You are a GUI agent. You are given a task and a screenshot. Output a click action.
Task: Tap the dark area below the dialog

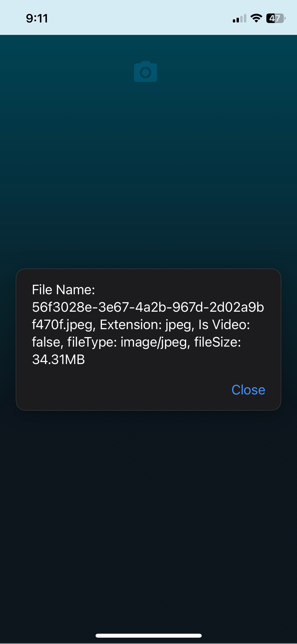tap(148, 502)
